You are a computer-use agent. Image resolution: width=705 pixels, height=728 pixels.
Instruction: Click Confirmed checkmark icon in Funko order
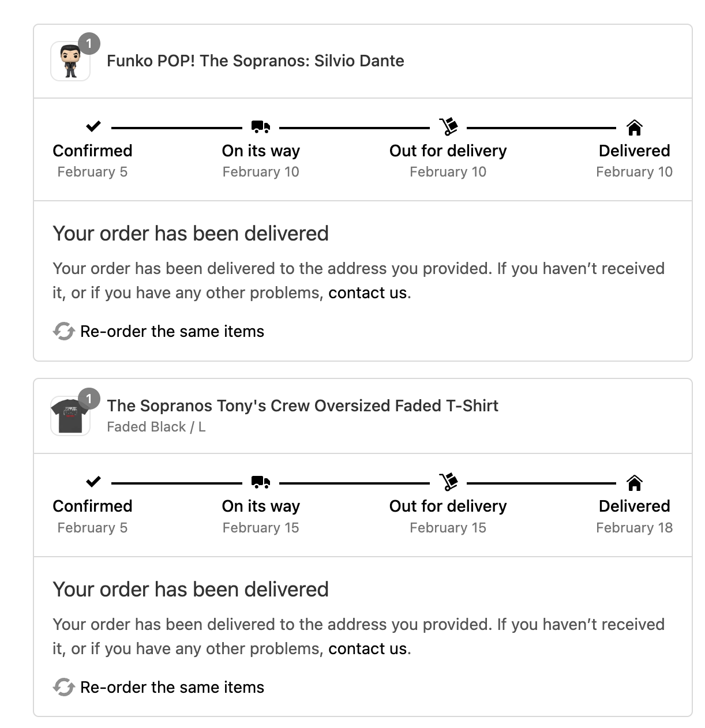pyautogui.click(x=93, y=126)
